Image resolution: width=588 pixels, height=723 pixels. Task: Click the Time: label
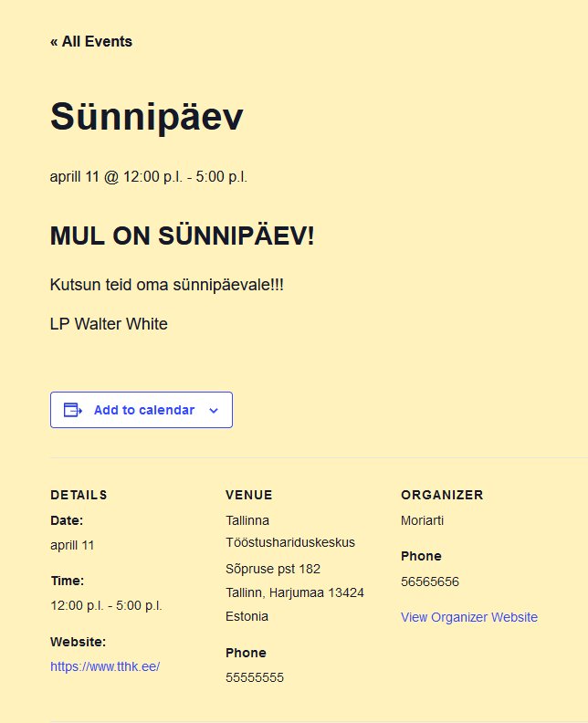(x=68, y=581)
